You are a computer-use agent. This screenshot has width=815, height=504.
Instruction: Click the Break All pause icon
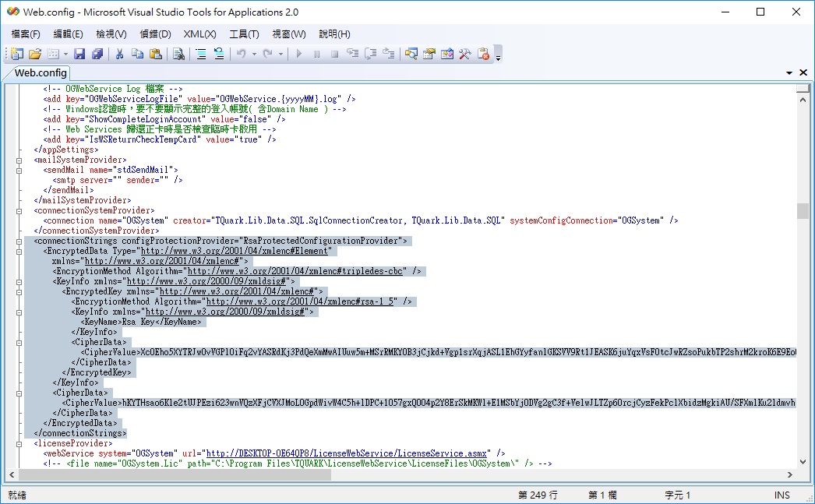pyautogui.click(x=316, y=54)
